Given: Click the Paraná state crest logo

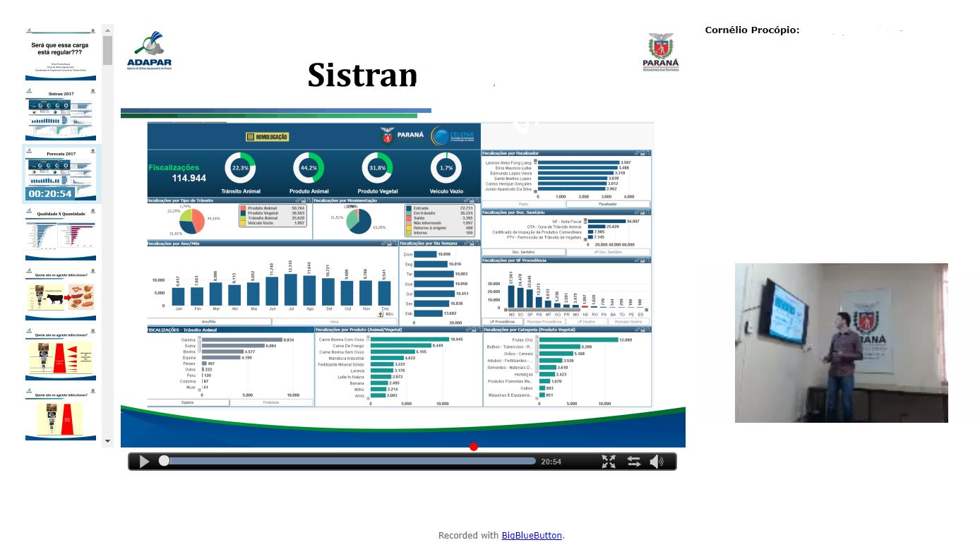Looking at the screenshot, I should 660,52.
